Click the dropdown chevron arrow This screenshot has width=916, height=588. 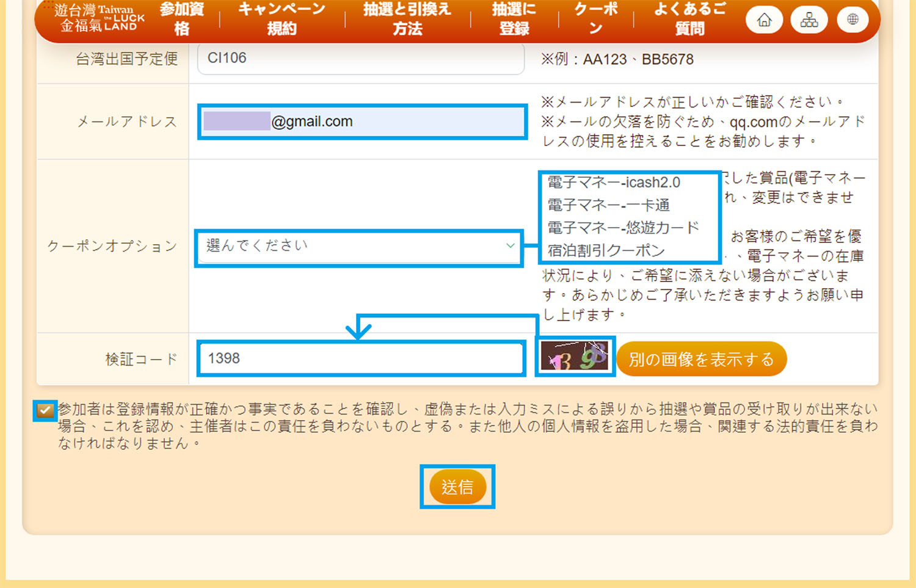pos(510,245)
